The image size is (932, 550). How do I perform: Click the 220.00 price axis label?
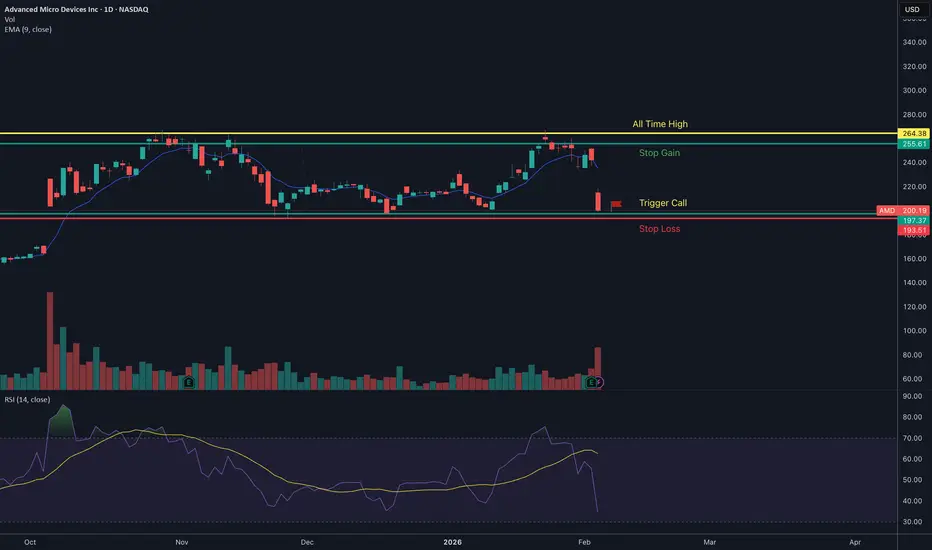914,187
